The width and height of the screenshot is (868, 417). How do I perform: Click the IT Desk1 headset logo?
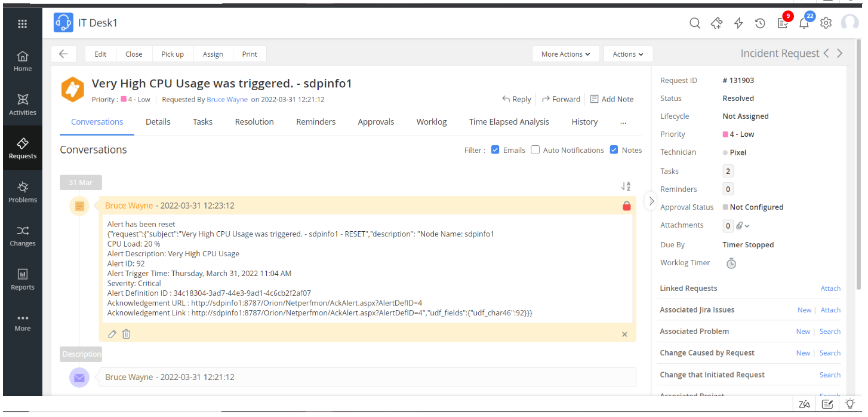tap(63, 23)
